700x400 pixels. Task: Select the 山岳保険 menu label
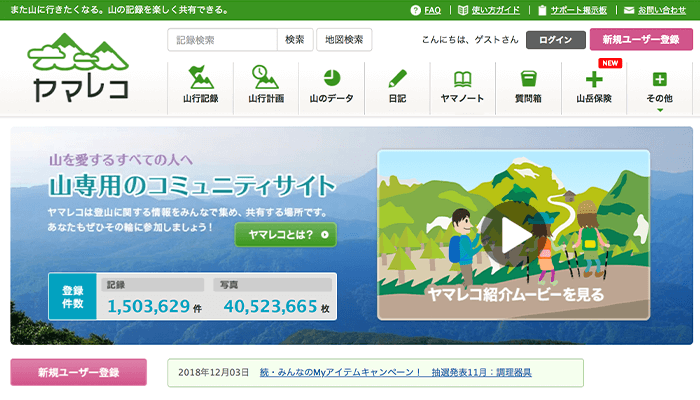tap(594, 98)
